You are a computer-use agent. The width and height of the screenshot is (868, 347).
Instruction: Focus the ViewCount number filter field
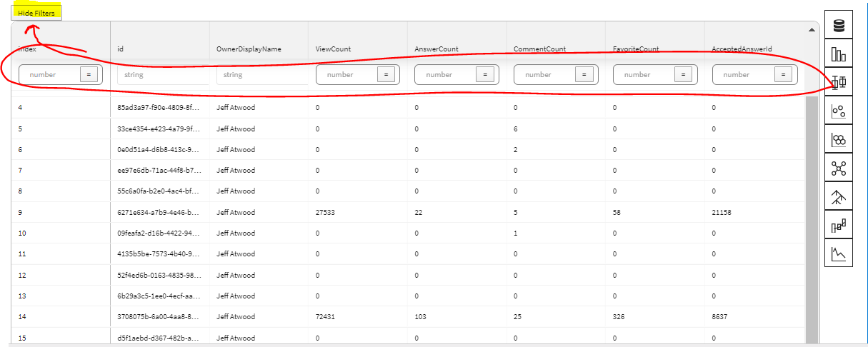(346, 74)
